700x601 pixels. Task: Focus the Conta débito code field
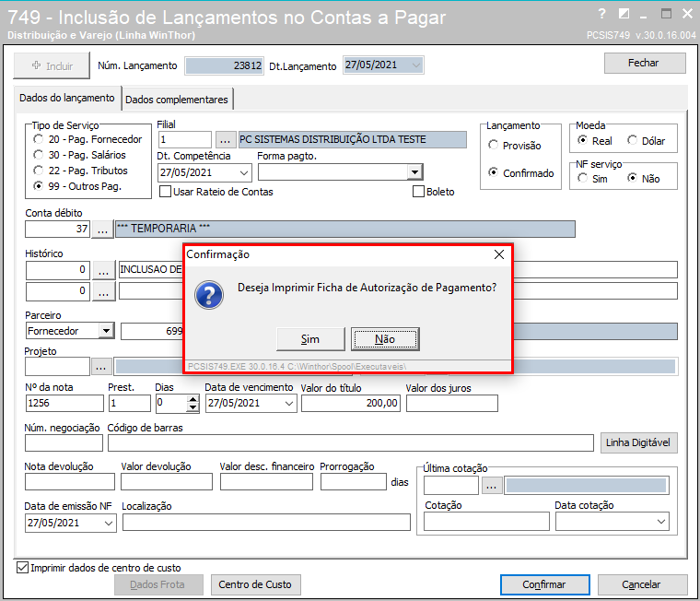(58, 230)
